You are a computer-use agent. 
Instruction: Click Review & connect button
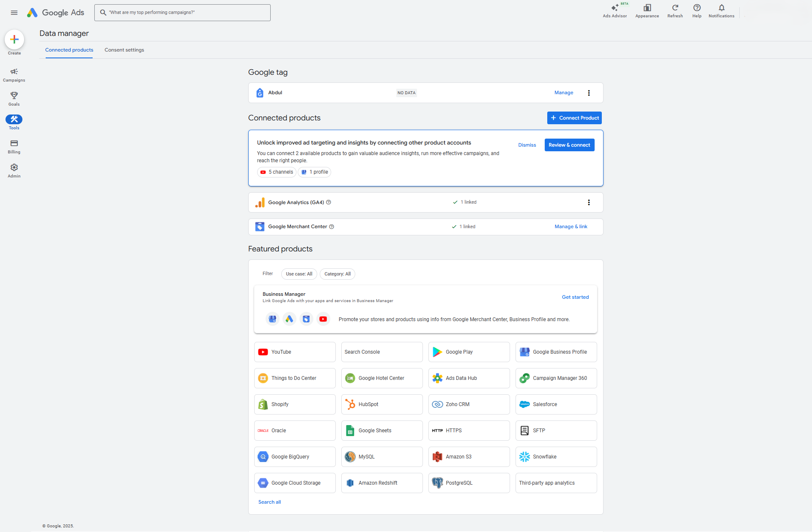click(569, 145)
